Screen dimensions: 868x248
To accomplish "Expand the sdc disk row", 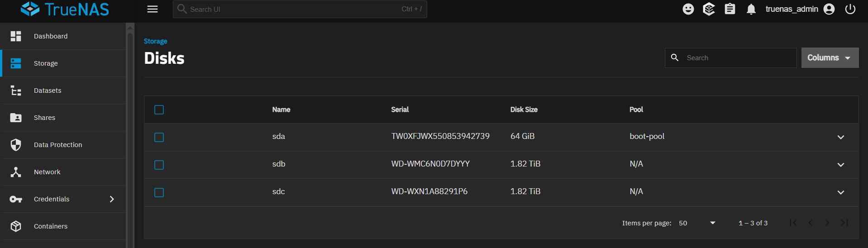I will click(841, 192).
